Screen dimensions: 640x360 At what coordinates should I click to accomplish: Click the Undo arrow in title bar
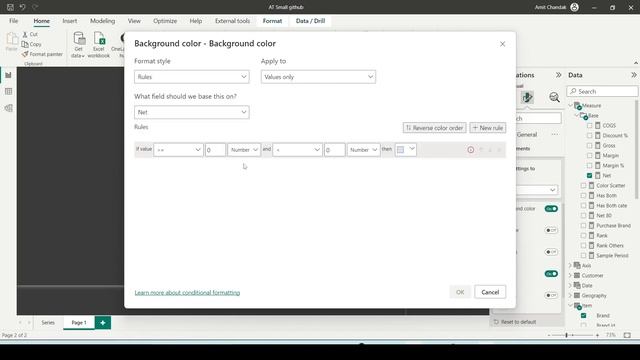pos(22,7)
